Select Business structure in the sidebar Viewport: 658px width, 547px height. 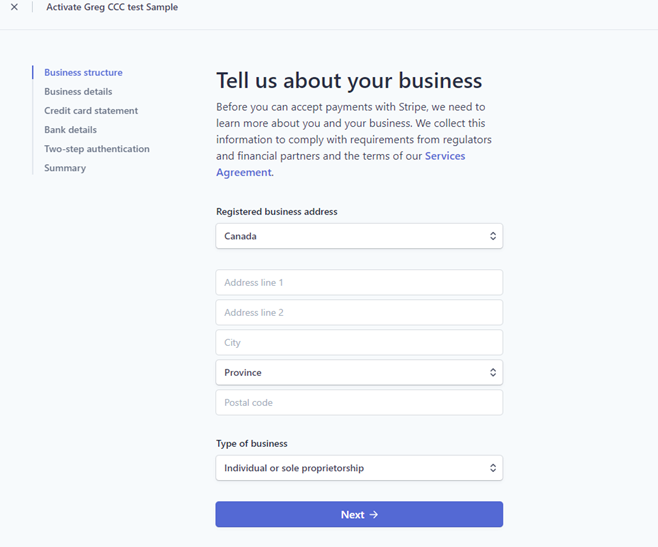pos(83,73)
